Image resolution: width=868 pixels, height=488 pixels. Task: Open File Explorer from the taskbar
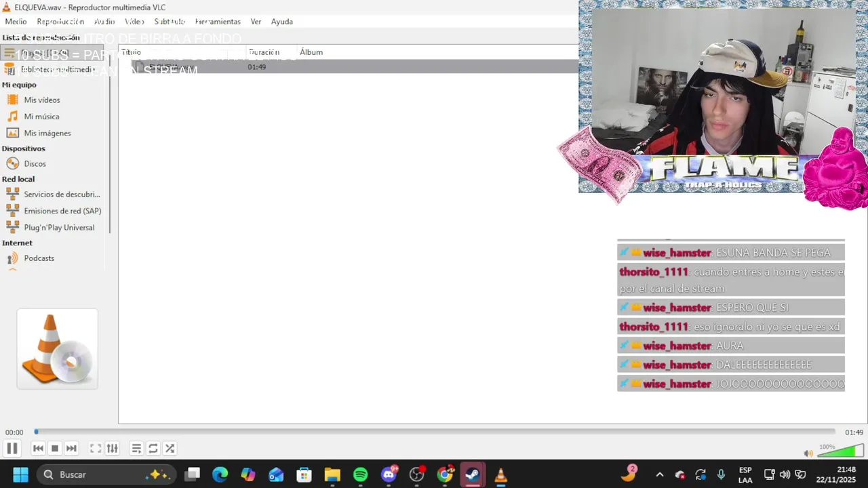[x=332, y=474]
